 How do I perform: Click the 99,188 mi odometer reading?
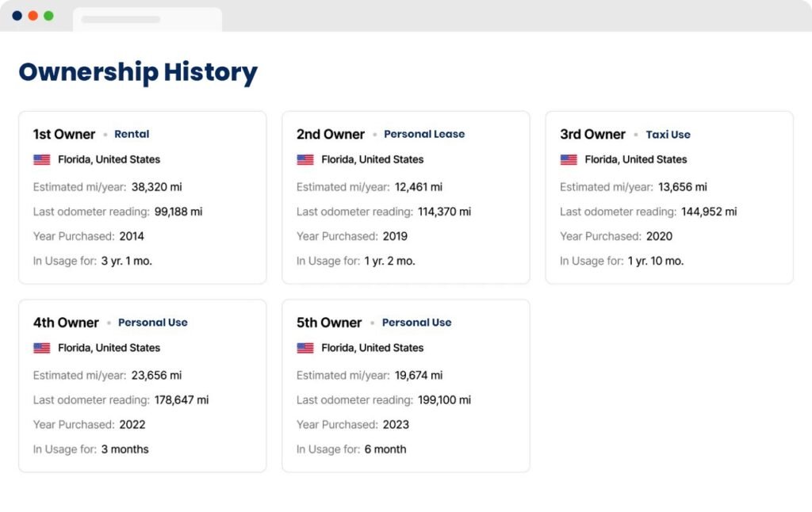[178, 212]
